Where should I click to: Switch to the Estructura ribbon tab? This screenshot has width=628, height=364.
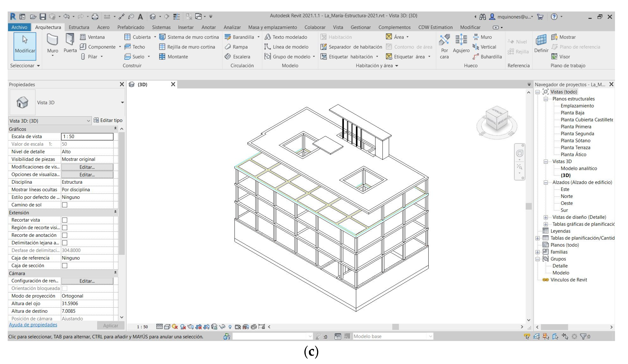click(79, 27)
